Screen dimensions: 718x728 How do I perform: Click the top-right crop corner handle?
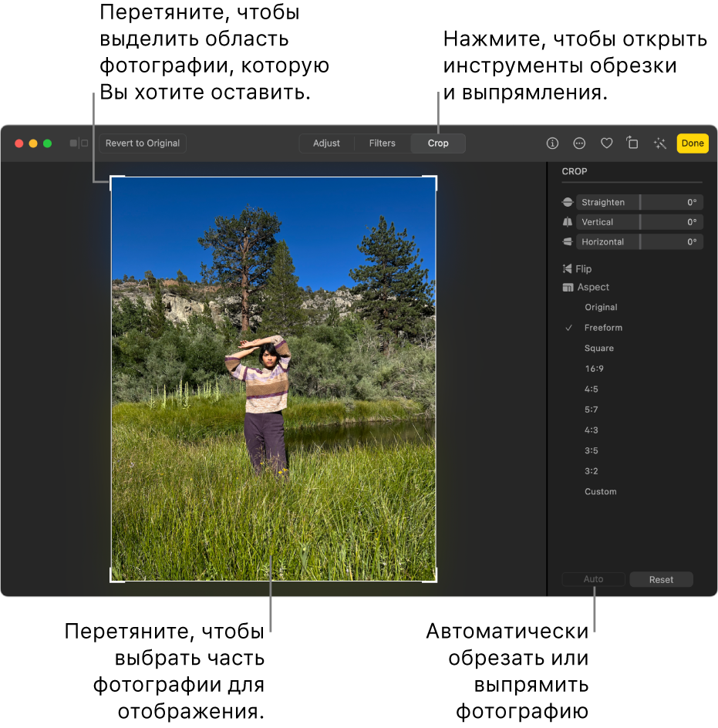pyautogui.click(x=435, y=177)
